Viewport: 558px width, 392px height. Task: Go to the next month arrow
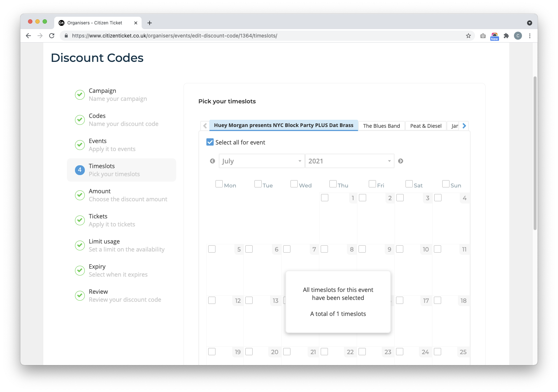pos(400,161)
